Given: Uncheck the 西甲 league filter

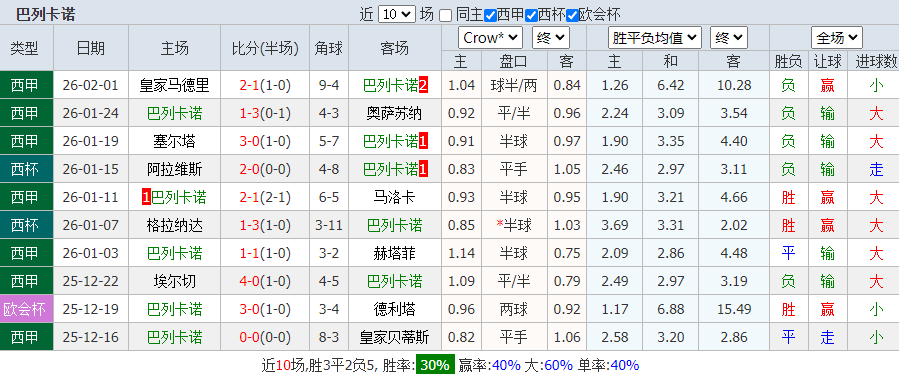Looking at the screenshot, I should [x=490, y=15].
